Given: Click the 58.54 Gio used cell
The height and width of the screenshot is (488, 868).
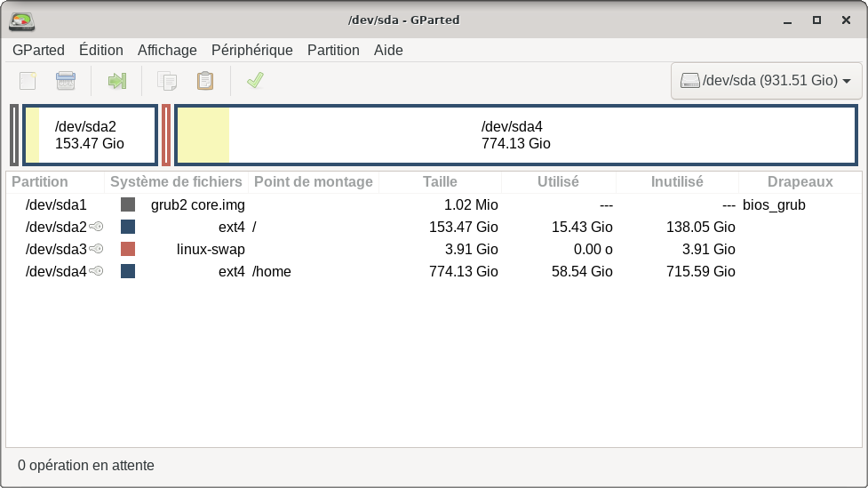Looking at the screenshot, I should tap(582, 271).
